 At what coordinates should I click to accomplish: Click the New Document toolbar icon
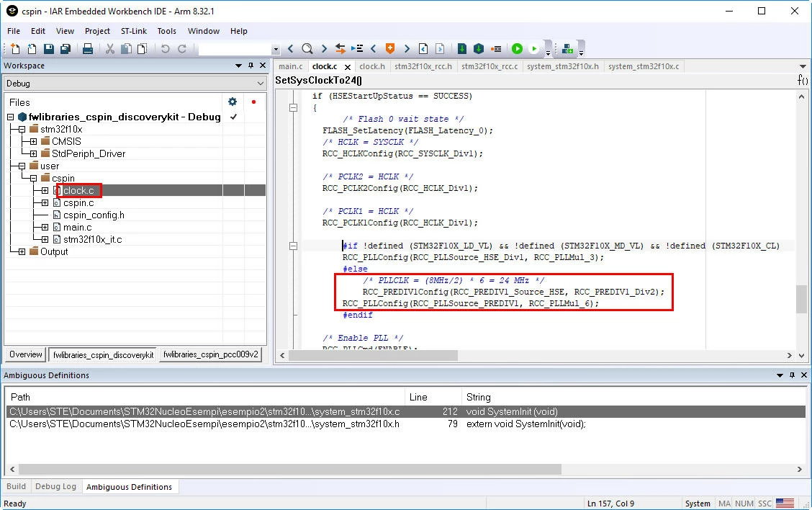[15, 49]
